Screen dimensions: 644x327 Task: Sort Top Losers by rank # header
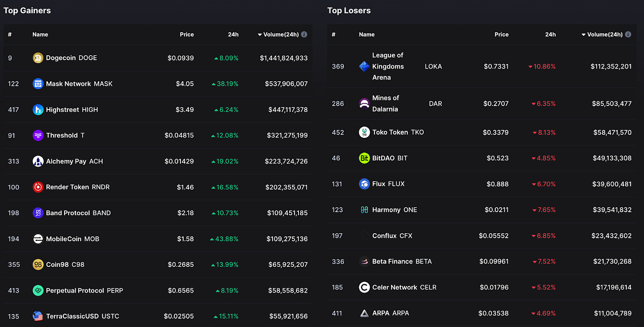tap(333, 34)
